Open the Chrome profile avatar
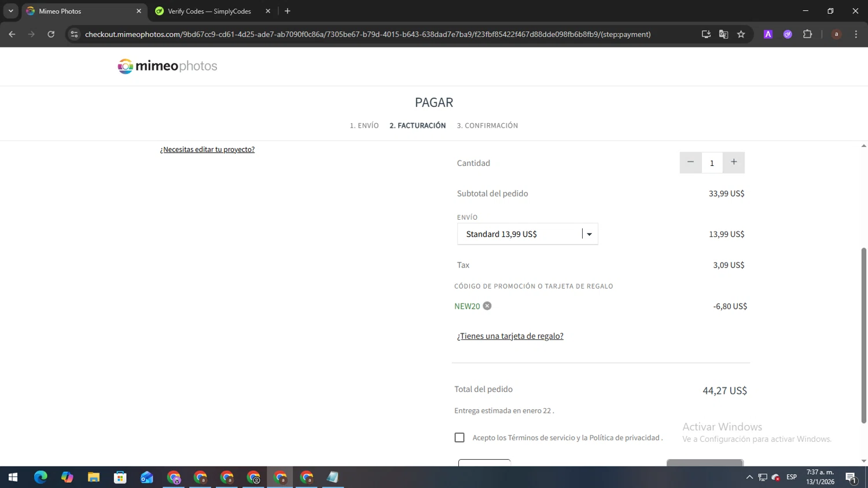The width and height of the screenshot is (868, 488). click(x=836, y=34)
